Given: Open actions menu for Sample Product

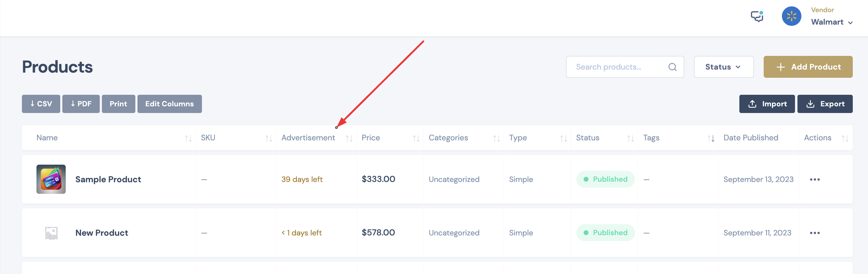Looking at the screenshot, I should point(814,180).
